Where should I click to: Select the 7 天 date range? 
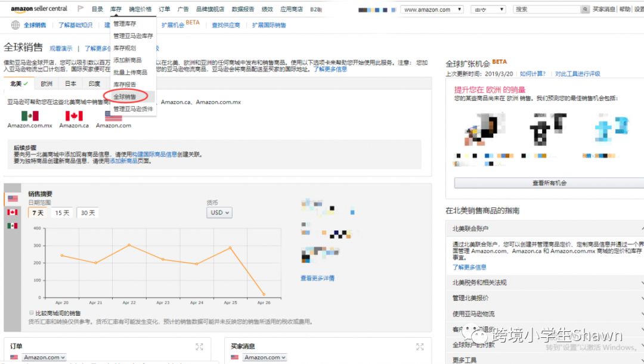tap(38, 213)
